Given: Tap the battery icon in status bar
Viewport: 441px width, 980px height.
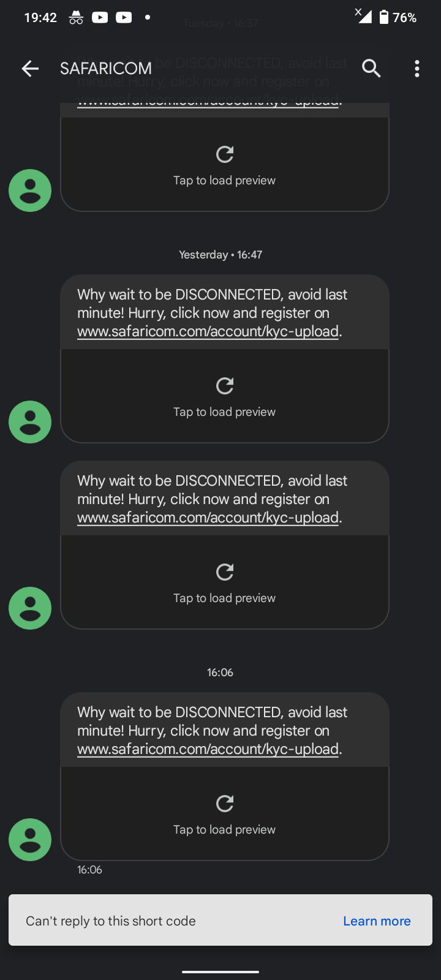Looking at the screenshot, I should click(384, 17).
